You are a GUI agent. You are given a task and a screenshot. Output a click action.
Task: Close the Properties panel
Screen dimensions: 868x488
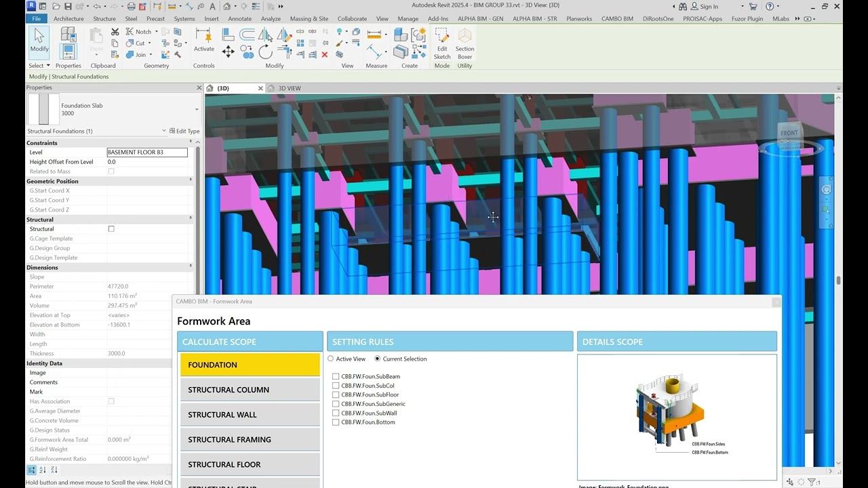coord(199,87)
